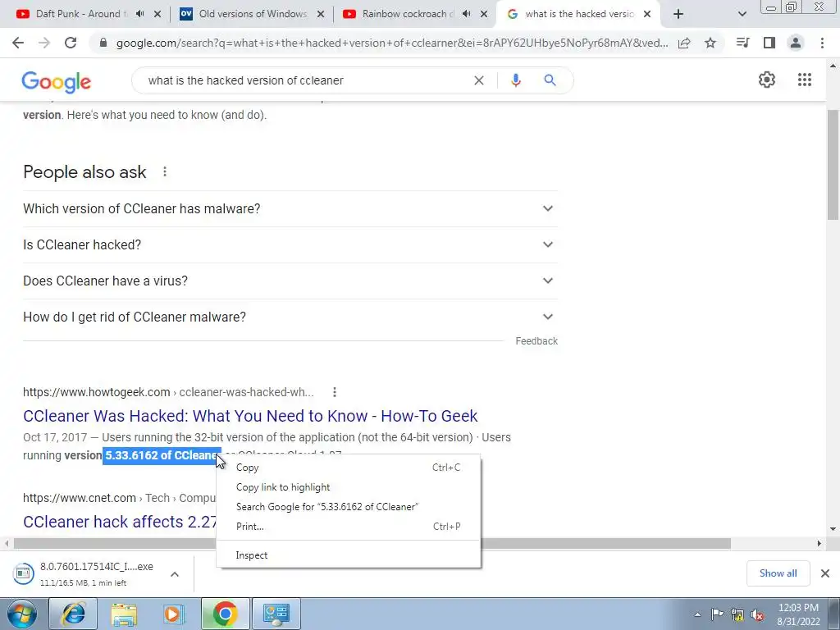Close the downloads bar

(825, 573)
